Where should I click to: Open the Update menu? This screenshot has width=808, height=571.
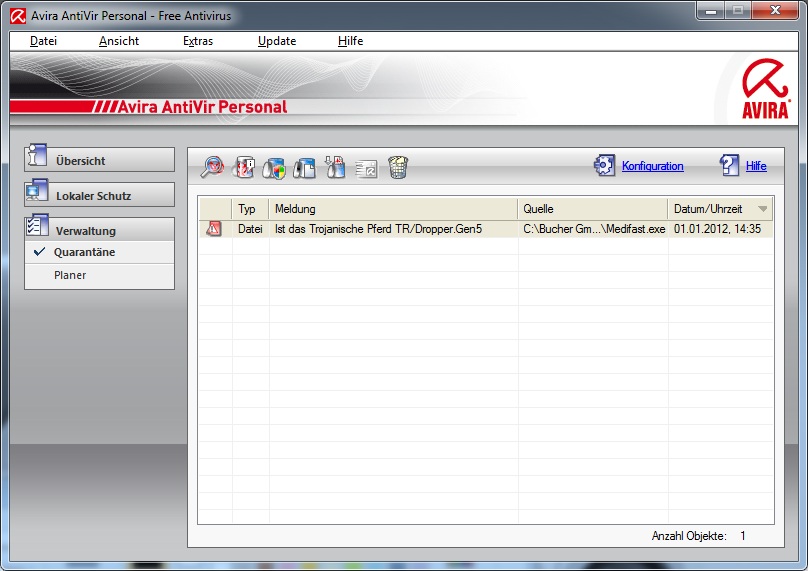pos(277,41)
